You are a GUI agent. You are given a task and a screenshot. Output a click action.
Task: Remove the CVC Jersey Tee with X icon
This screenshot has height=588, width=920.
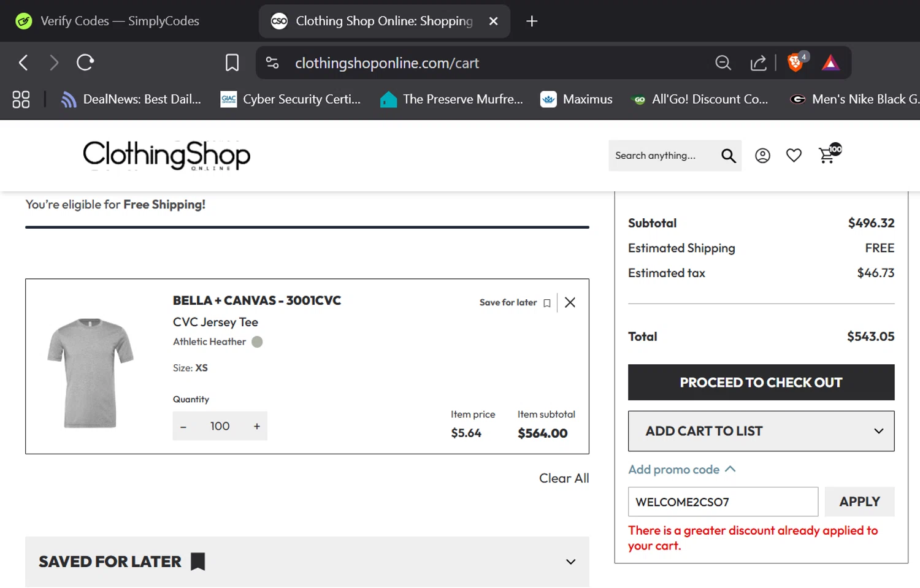point(570,302)
